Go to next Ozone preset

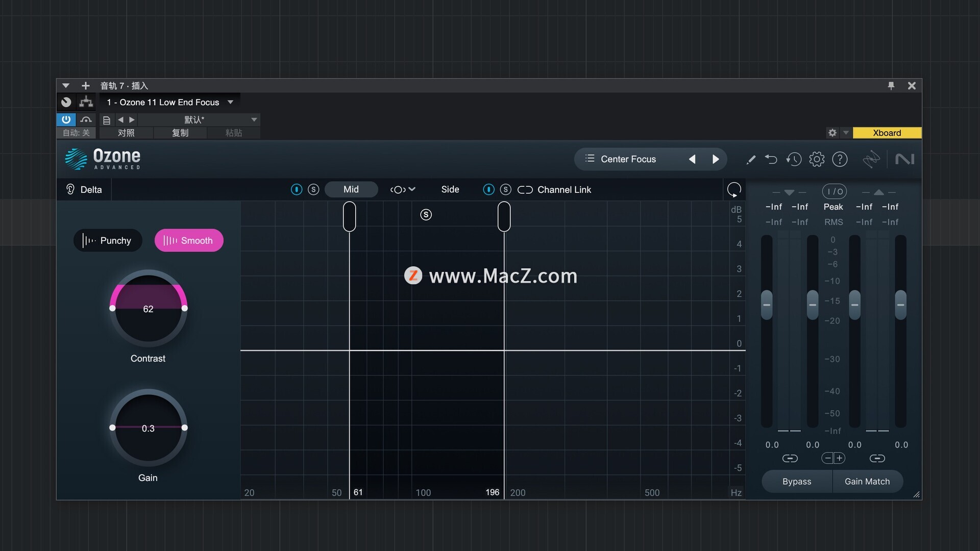click(716, 159)
